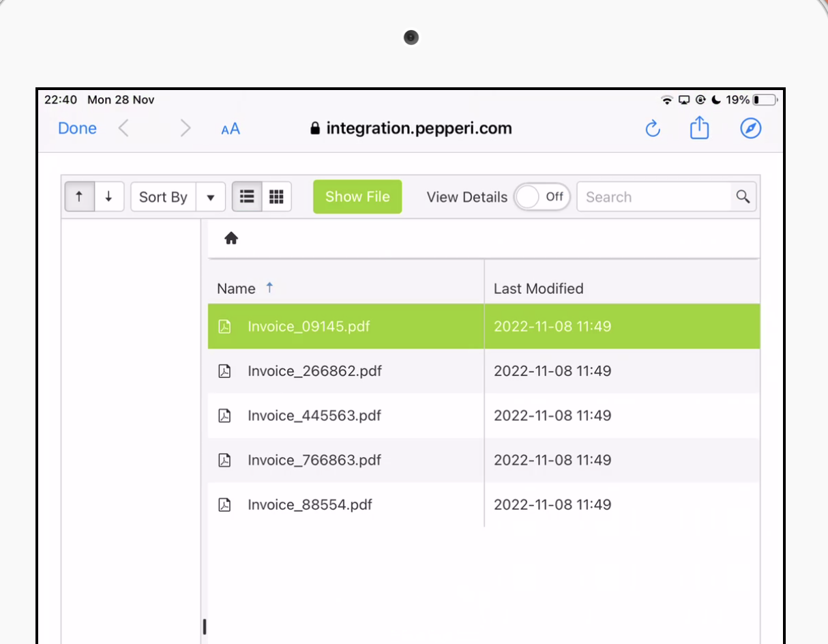The image size is (828, 644).
Task: Open the AA text size menu
Action: 231,129
